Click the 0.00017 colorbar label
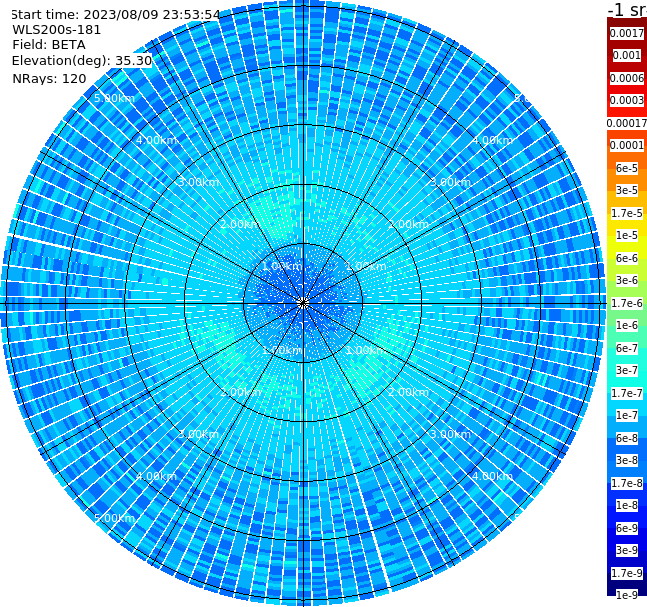Viewport: 647px width, 607px height. coord(627,123)
